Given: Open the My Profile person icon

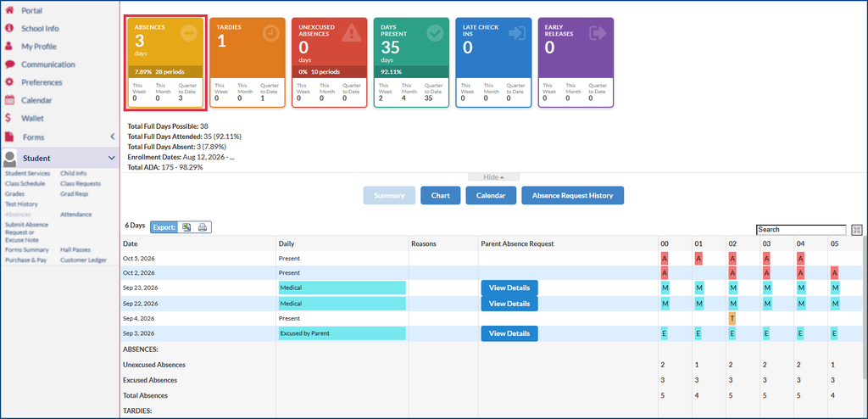Looking at the screenshot, I should point(8,46).
